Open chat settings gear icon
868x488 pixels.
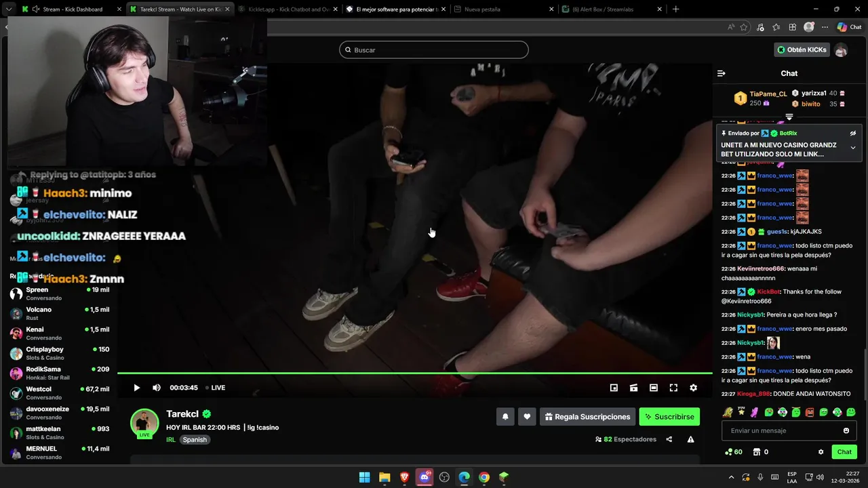tap(821, 451)
